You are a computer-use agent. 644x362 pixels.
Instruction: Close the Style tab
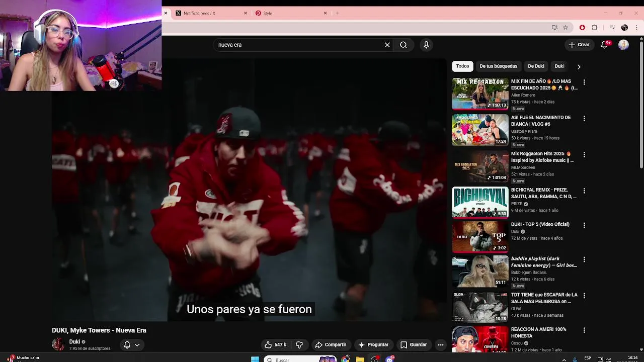click(x=325, y=13)
